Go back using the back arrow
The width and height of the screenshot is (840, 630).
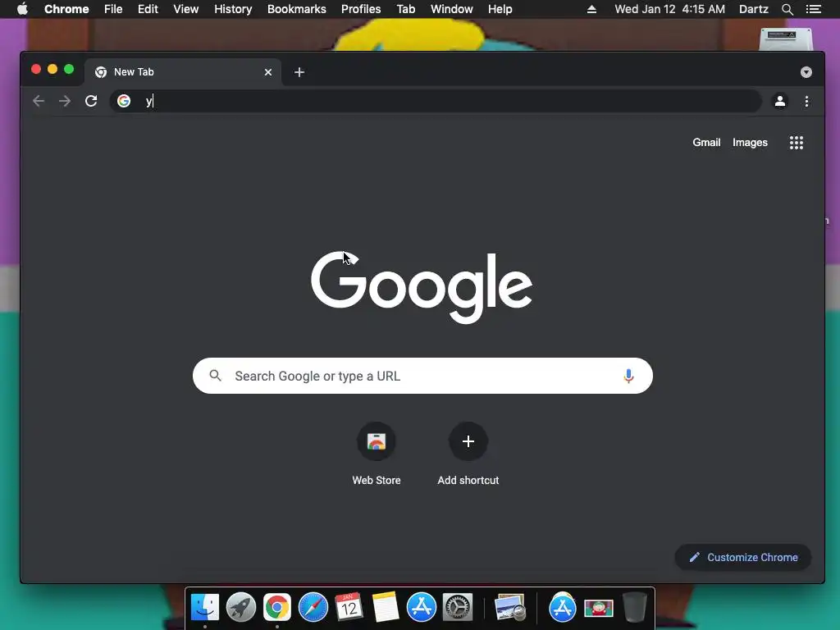[x=38, y=101]
